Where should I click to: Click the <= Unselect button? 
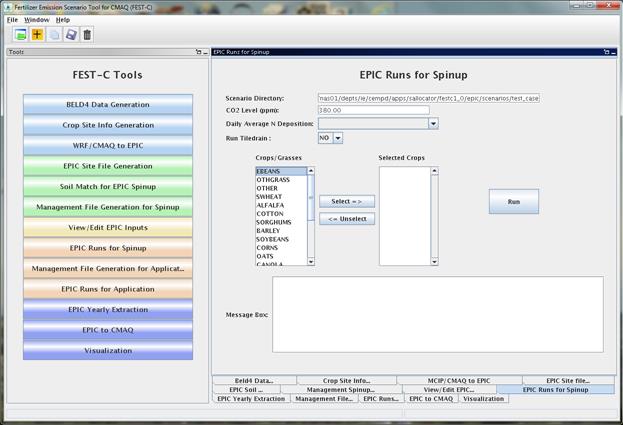tap(347, 219)
